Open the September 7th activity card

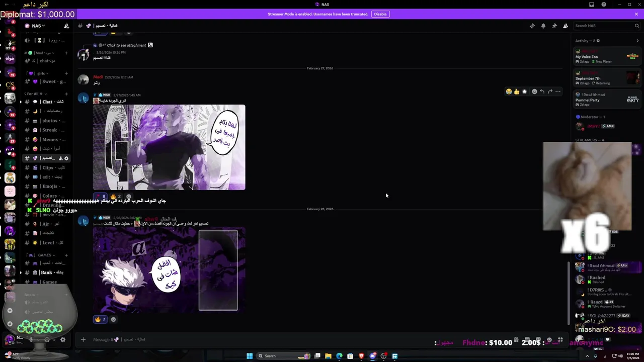(607, 78)
